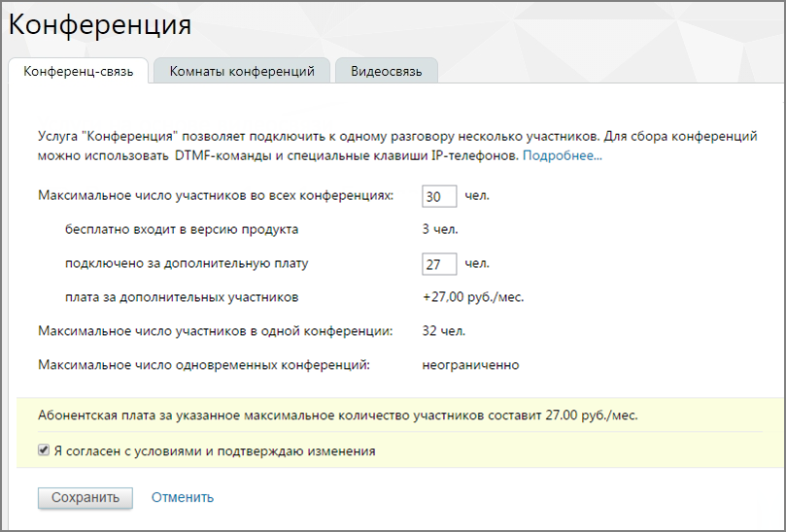Click the label 'подключено за дополнительную плату'
Screen dimensions: 786x532
(x=187, y=263)
